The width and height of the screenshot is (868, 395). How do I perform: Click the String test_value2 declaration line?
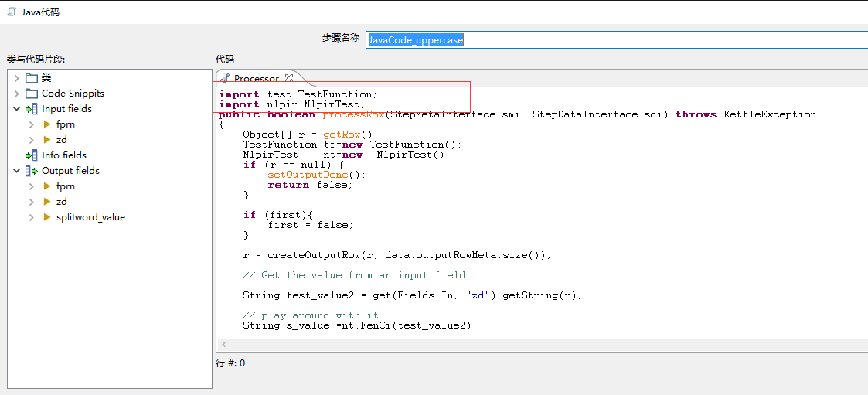413,295
